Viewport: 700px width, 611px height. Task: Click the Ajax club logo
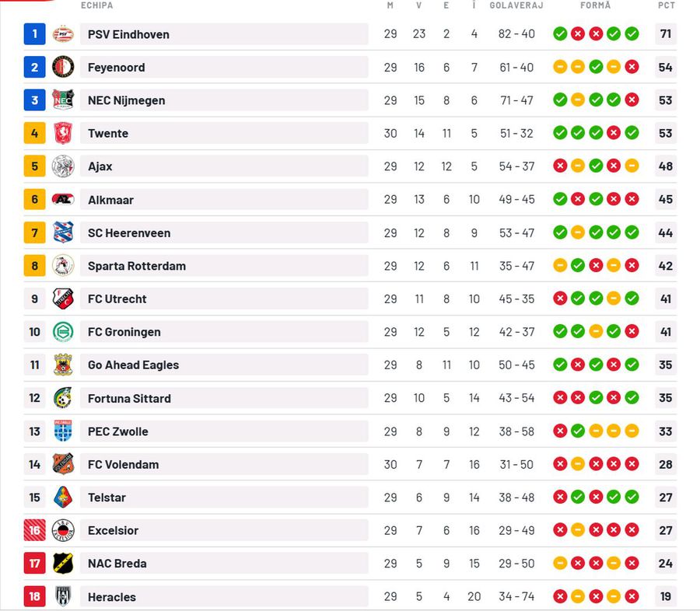(63, 166)
